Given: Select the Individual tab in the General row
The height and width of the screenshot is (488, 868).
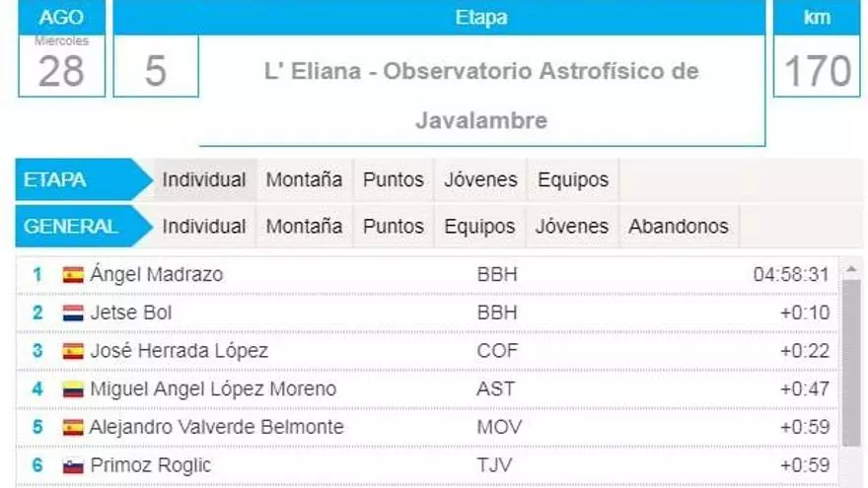Looking at the screenshot, I should pos(204,226).
